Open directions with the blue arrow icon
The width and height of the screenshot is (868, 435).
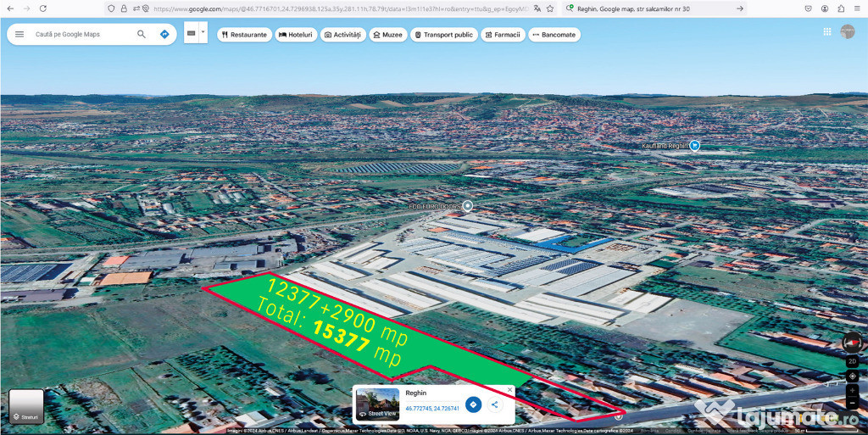164,35
